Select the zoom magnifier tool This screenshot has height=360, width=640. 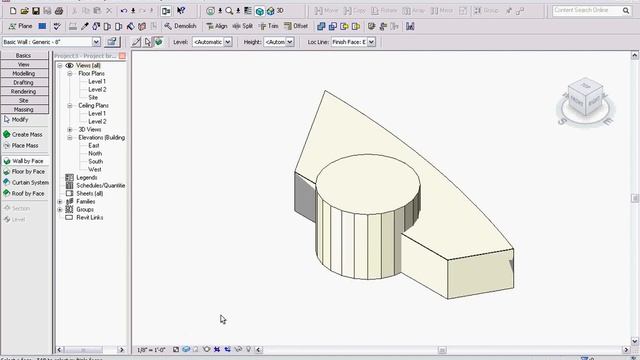pyautogui.click(x=229, y=11)
